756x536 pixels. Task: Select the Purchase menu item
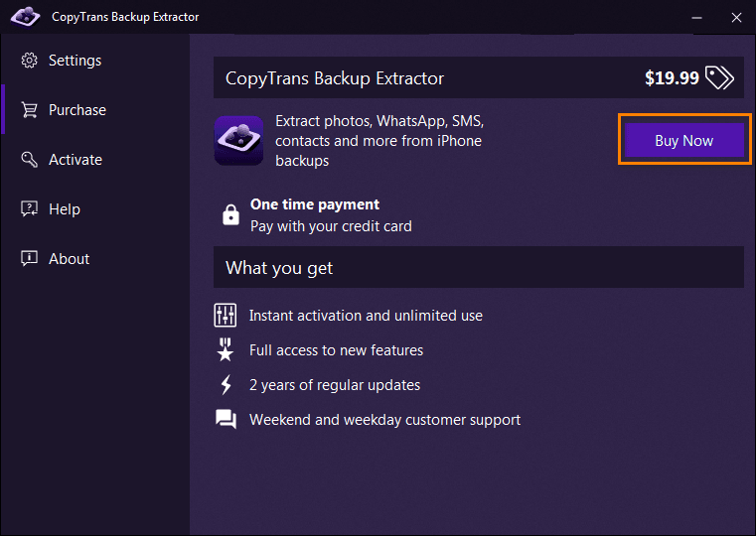click(x=95, y=110)
